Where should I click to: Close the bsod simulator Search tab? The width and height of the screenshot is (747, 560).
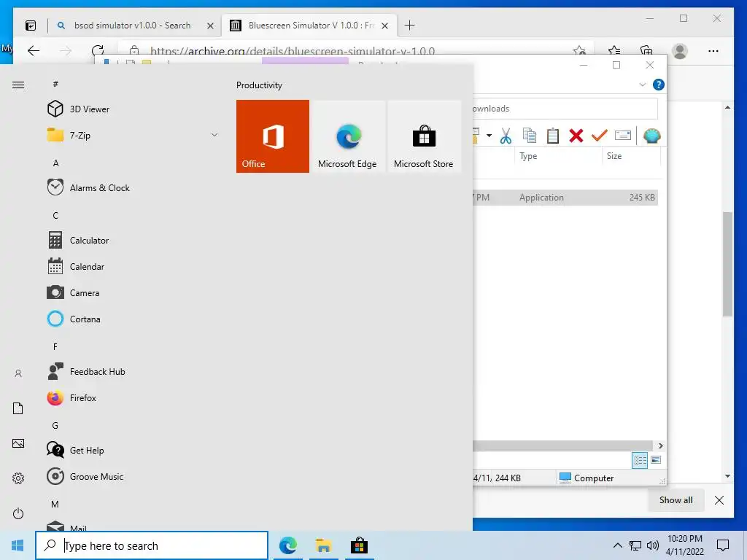click(210, 26)
